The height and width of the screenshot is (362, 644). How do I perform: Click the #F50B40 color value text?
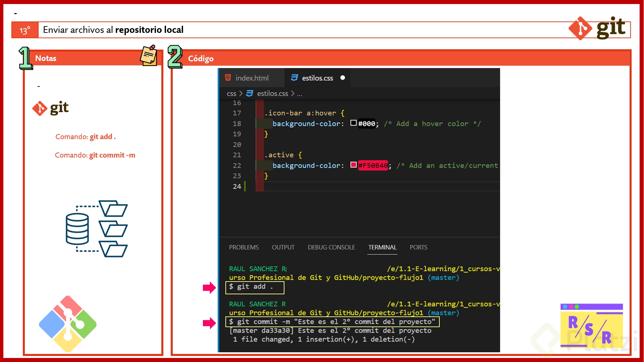click(x=373, y=165)
